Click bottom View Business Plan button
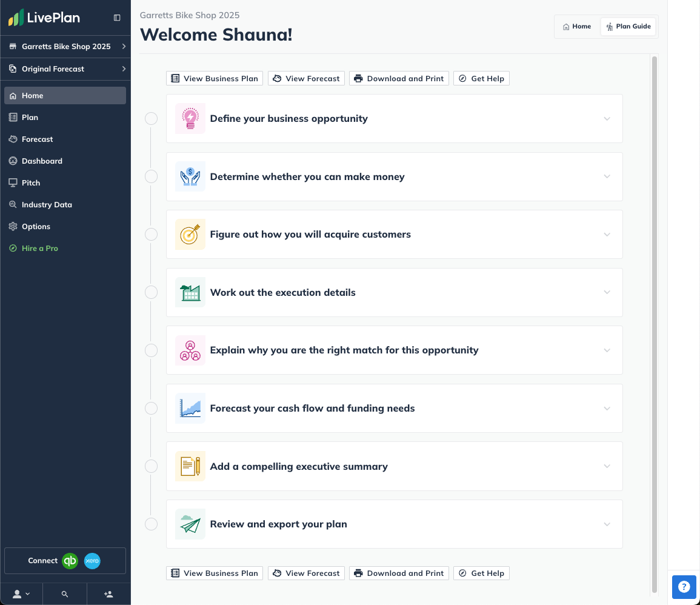The width and height of the screenshot is (700, 605). click(x=215, y=573)
